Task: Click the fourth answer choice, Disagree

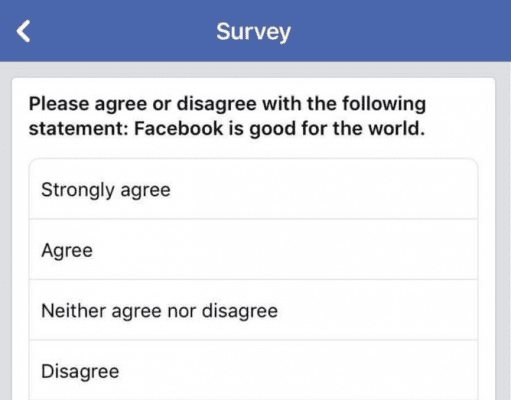Action: point(254,370)
